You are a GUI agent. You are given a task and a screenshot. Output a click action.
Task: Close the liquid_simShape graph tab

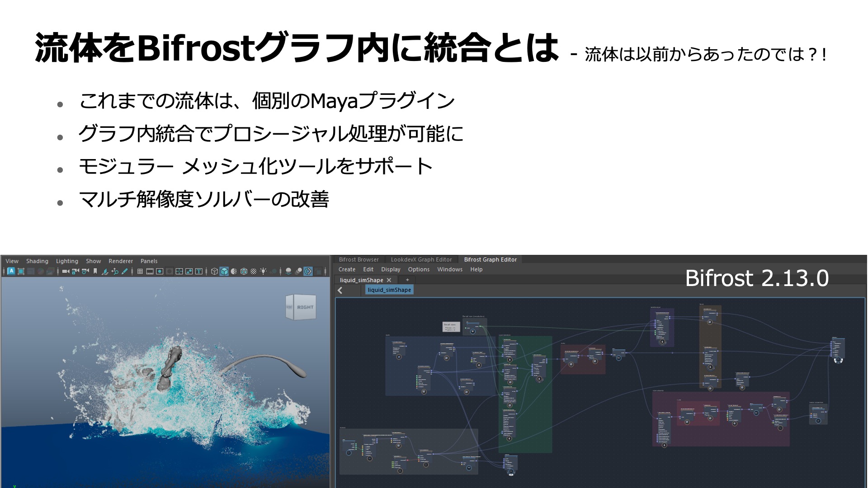click(x=389, y=280)
